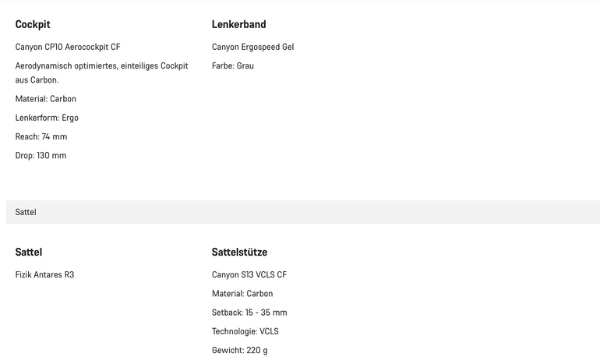This screenshot has height=364, width=600.
Task: Select the Canyon CP10 Aerocockpit CF text
Action: click(68, 47)
